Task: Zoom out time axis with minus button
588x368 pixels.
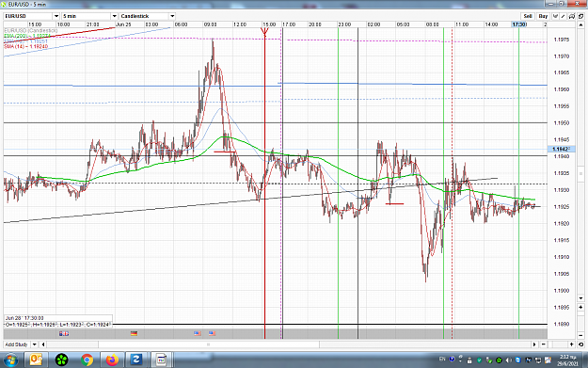Action: click(543, 344)
